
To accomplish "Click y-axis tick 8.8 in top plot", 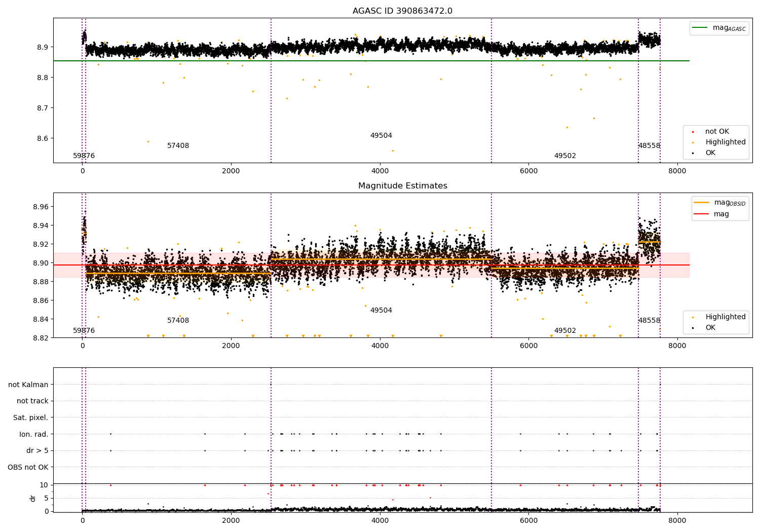I will point(43,78).
